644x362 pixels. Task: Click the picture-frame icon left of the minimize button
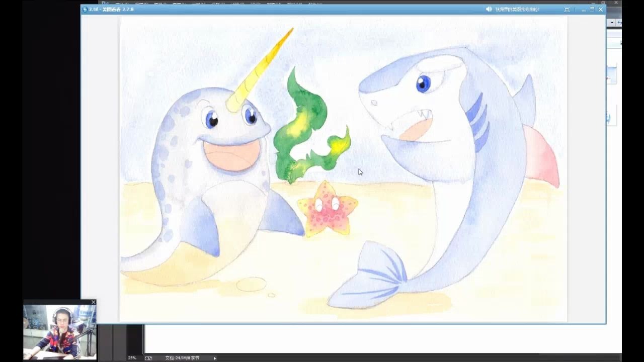click(x=567, y=9)
